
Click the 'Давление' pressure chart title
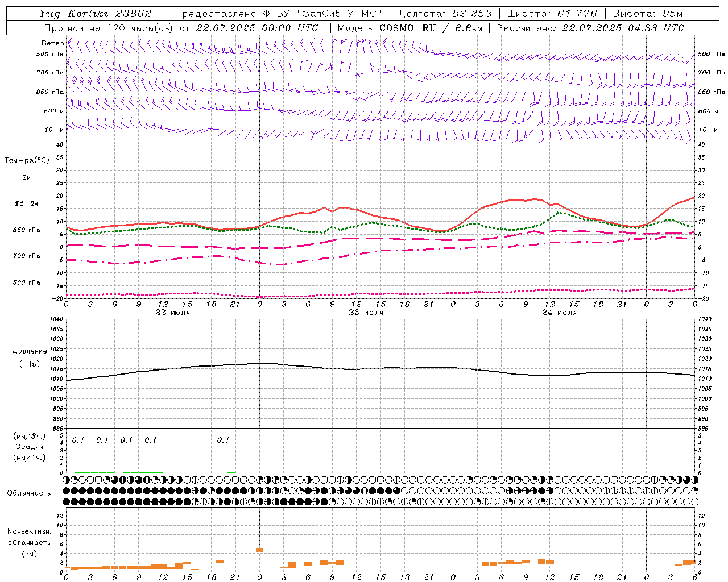click(x=30, y=351)
